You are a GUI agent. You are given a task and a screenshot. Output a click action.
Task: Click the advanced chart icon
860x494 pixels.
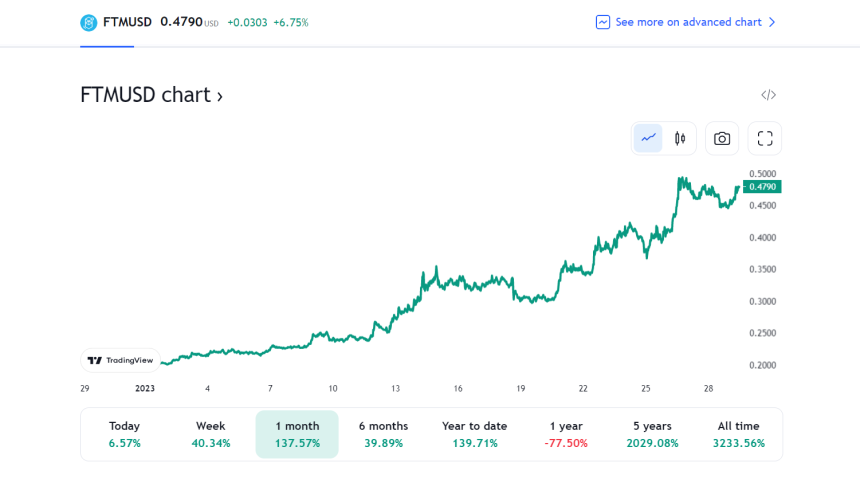coord(603,22)
